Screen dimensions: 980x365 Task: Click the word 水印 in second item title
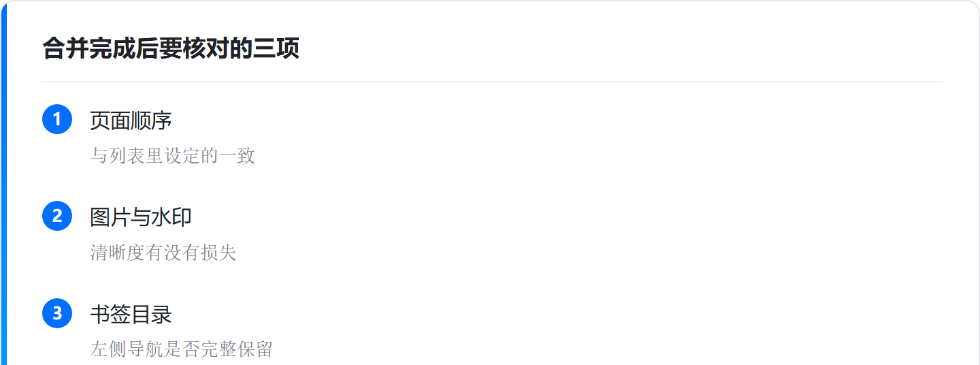(x=171, y=217)
